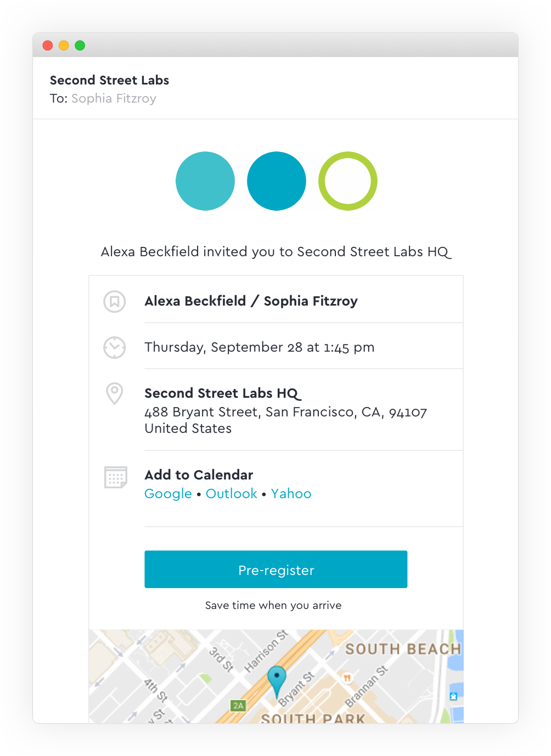Click the blue transit icon on map
Viewport: 551px width, 756px height.
click(453, 696)
